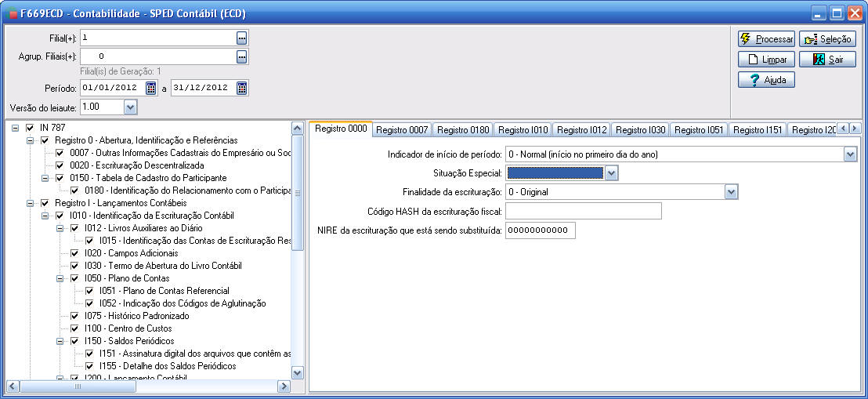Open Indicador de início de período dropdown
The image size is (868, 399).
pos(850,154)
